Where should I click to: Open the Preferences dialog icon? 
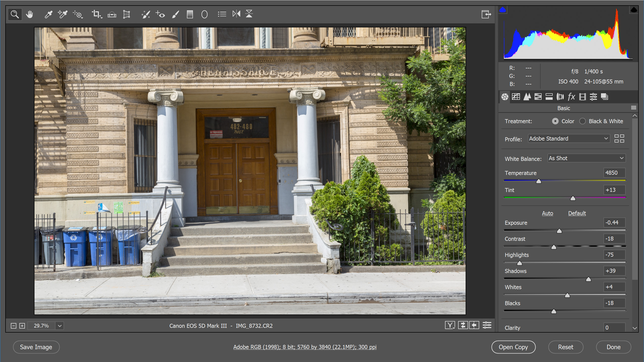(222, 14)
